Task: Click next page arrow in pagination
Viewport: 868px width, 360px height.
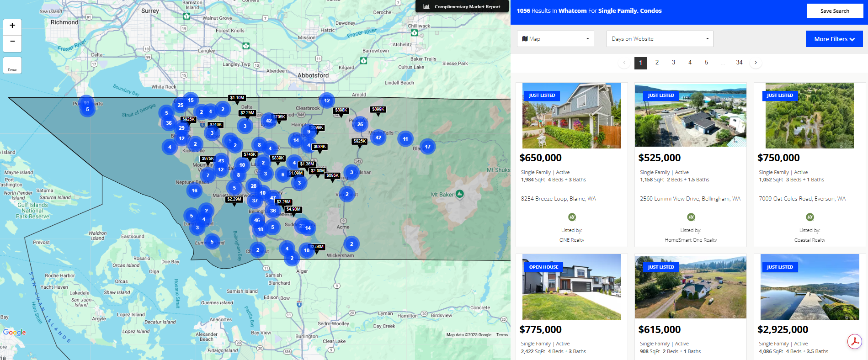Action: (x=756, y=63)
